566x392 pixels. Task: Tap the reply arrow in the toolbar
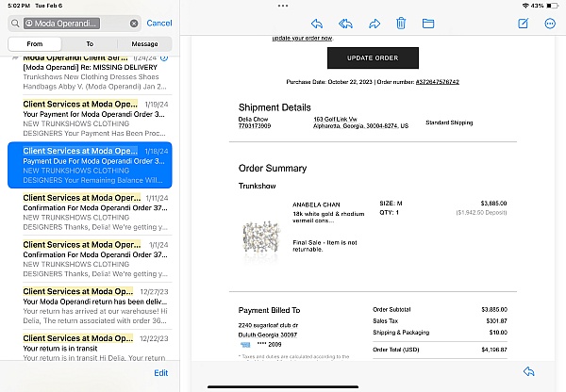[317, 23]
